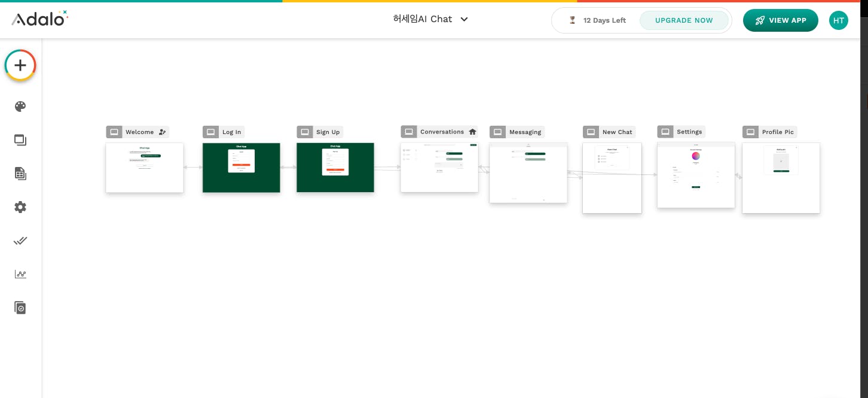Click the user-edit icon on Welcome label

[x=163, y=132]
